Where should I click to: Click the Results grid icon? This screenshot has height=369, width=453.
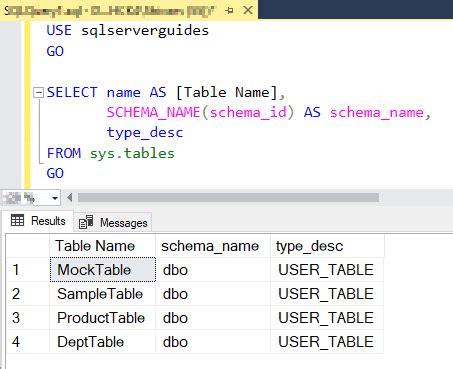(17, 220)
